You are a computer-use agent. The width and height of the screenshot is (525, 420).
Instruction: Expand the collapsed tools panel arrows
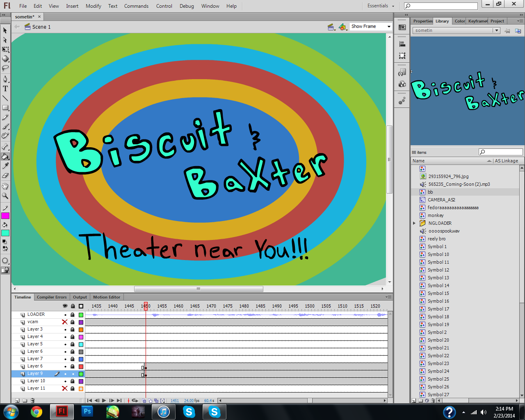point(3,15)
